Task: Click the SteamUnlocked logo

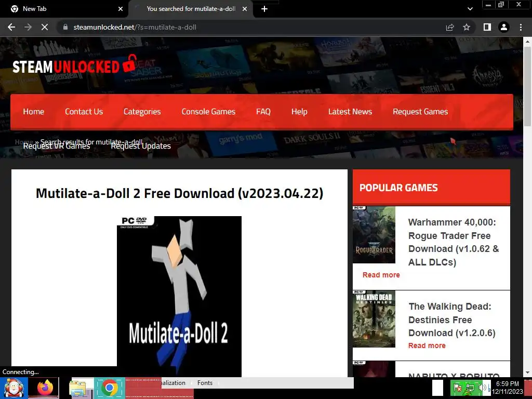Action: click(x=74, y=64)
